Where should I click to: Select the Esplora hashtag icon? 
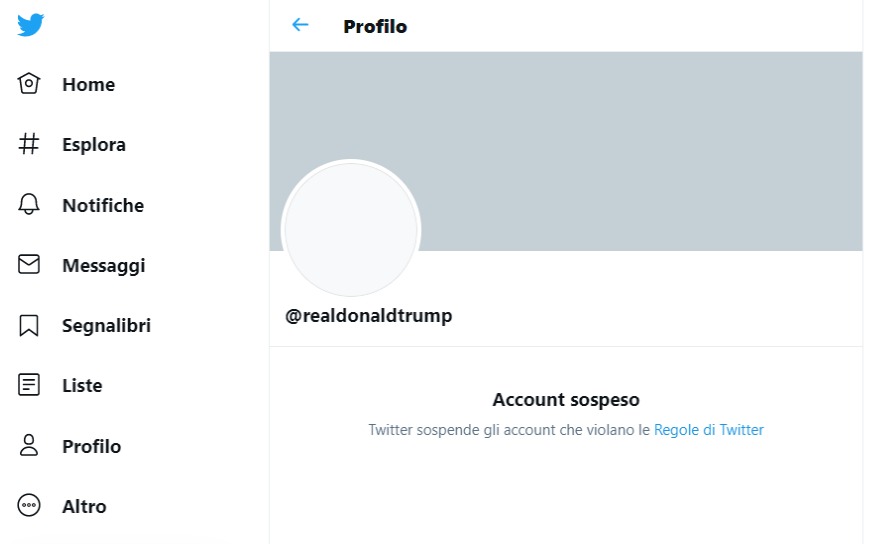[29, 144]
